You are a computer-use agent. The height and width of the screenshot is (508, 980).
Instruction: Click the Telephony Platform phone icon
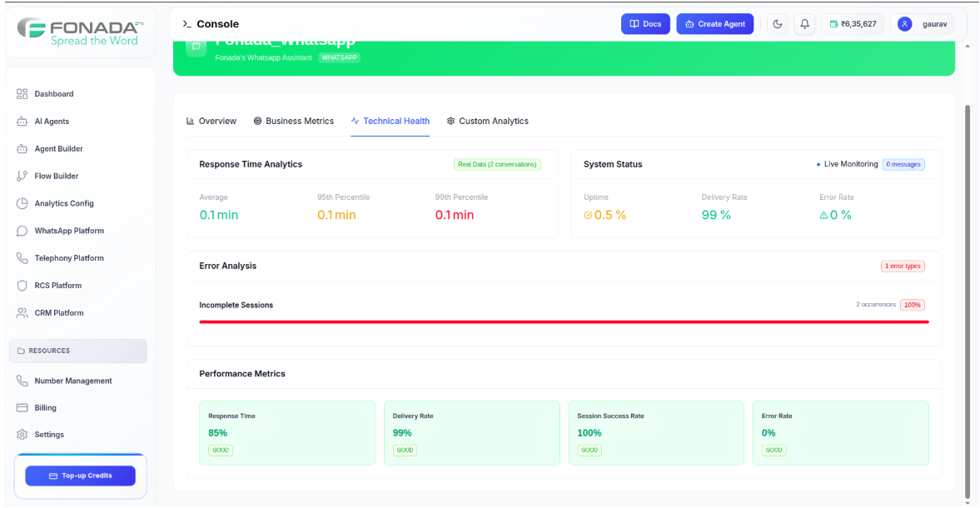tap(22, 258)
